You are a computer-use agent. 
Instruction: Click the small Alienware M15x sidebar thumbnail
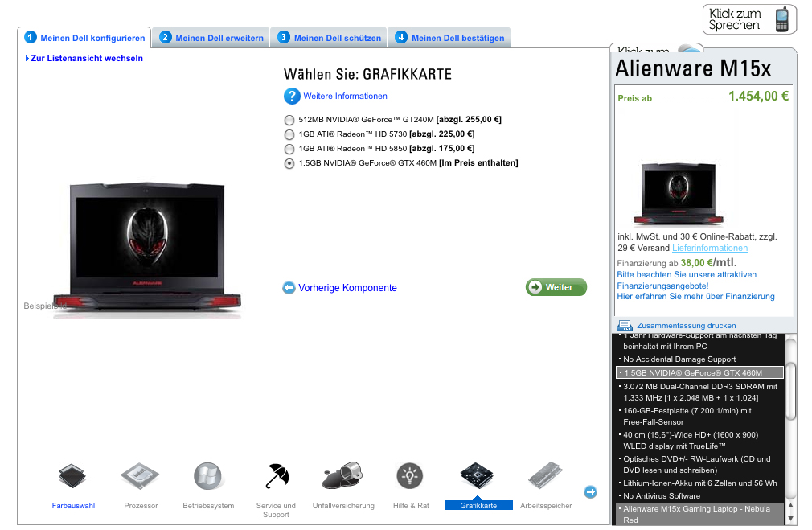678,195
